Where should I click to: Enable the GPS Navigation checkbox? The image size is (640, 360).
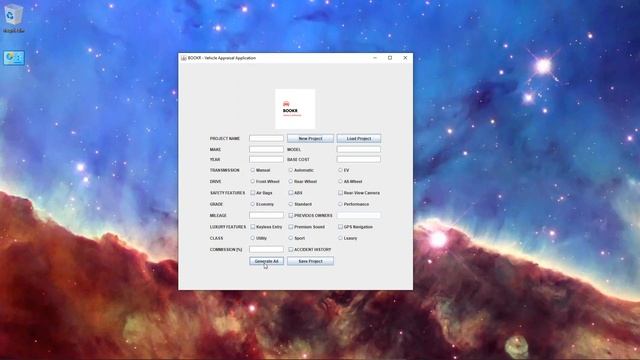pos(340,227)
